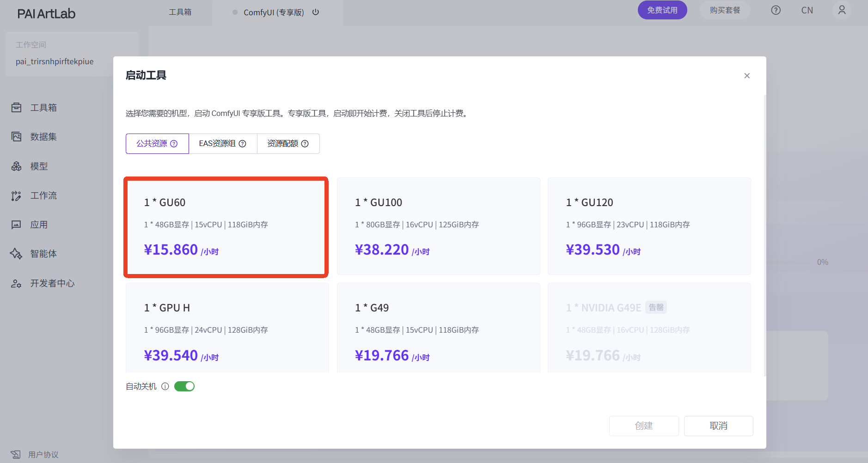Click the dialog's vertical scrollbar
Screen dimensions: 868x463
point(765,236)
